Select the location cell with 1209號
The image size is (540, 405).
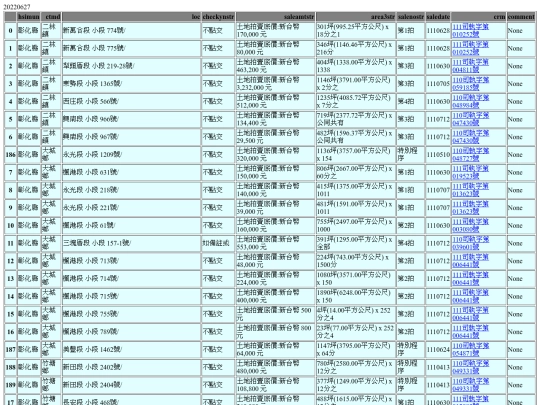click(132, 155)
